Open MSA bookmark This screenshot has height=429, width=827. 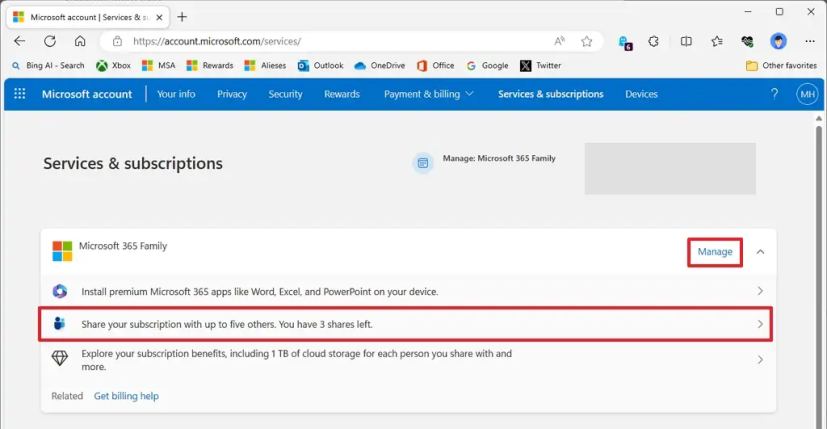tap(159, 65)
